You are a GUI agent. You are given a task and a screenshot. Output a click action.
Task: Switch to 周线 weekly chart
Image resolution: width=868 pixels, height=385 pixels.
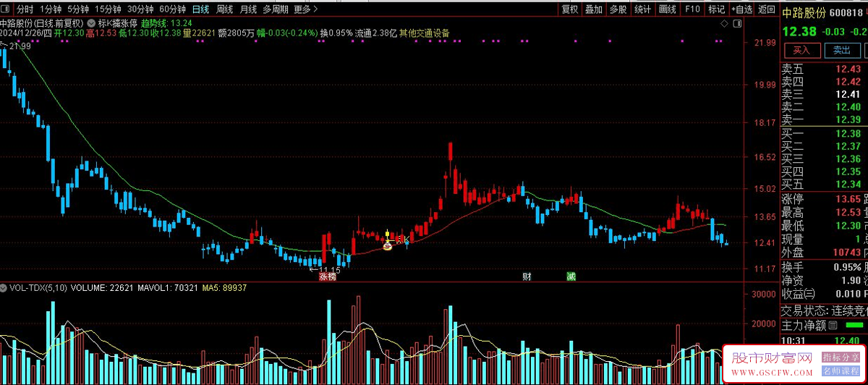click(x=224, y=9)
